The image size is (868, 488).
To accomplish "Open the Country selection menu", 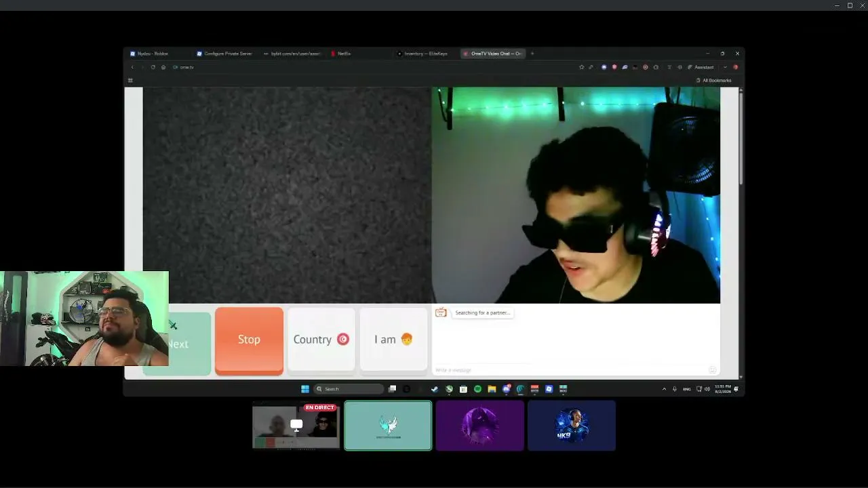I will click(321, 340).
